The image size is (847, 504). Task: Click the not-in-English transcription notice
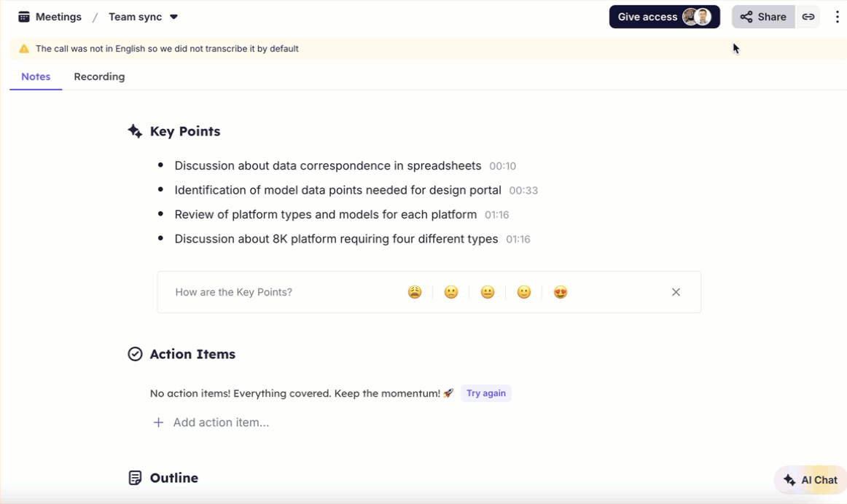pyautogui.click(x=167, y=49)
